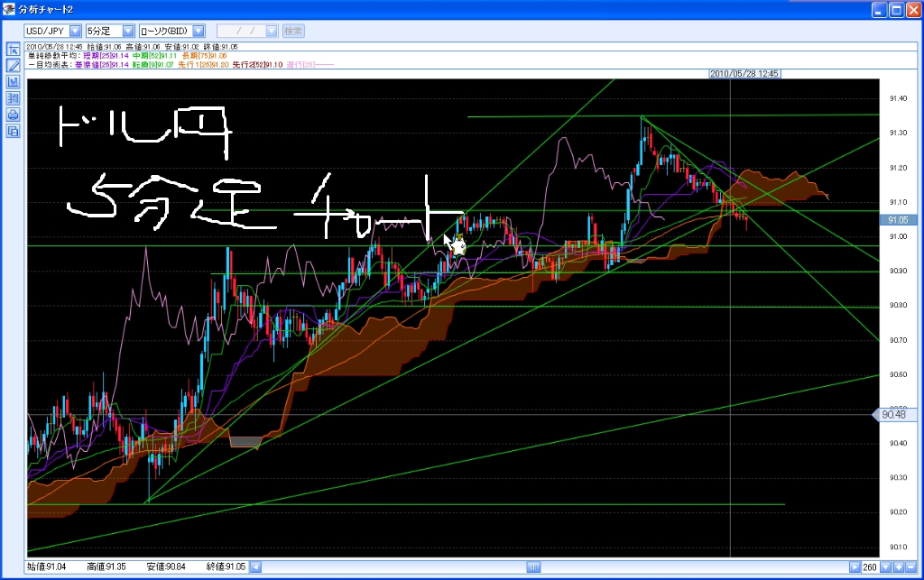Click the 90.30 price axis label

tap(898, 477)
